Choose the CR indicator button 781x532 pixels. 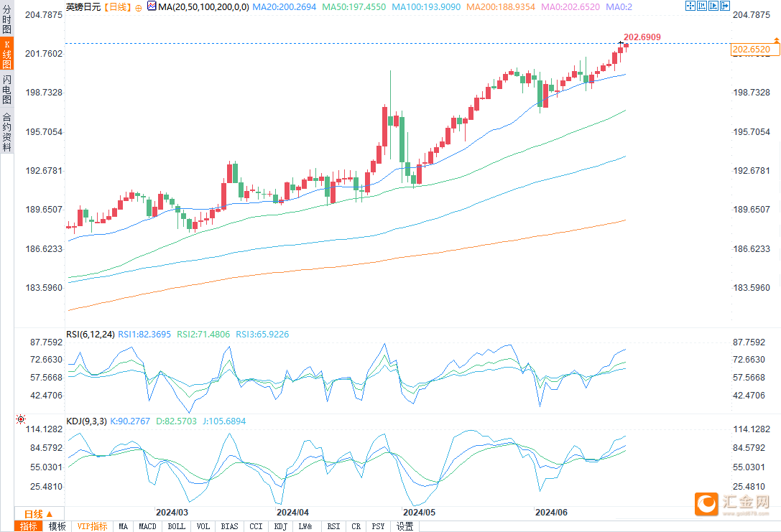click(356, 526)
